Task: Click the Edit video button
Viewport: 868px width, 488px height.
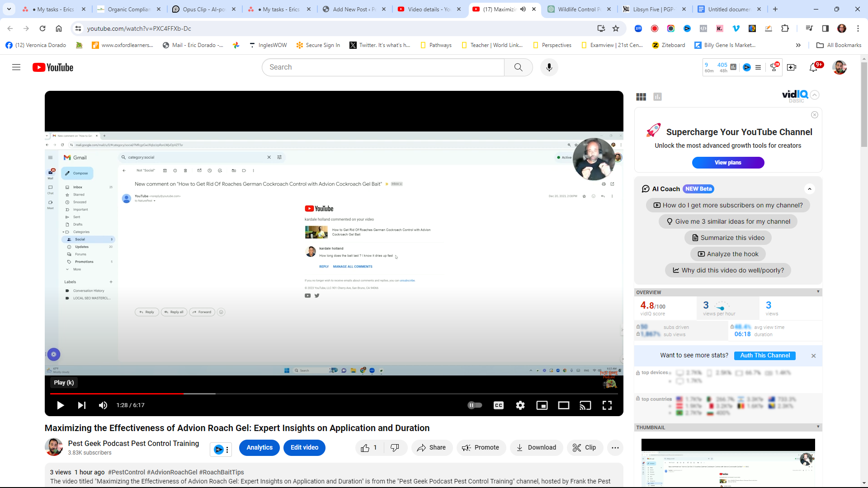Action: point(304,447)
